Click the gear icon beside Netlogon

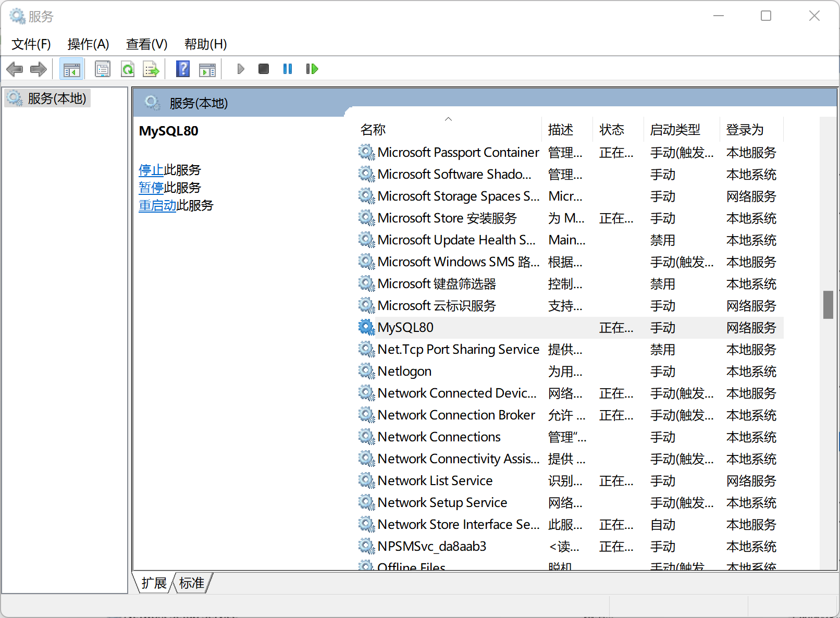366,371
